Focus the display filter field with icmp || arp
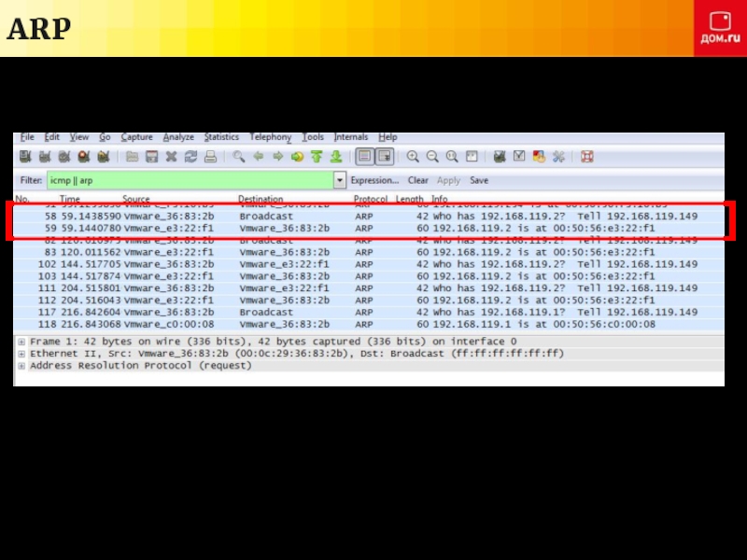This screenshot has height=560, width=747. [x=190, y=180]
